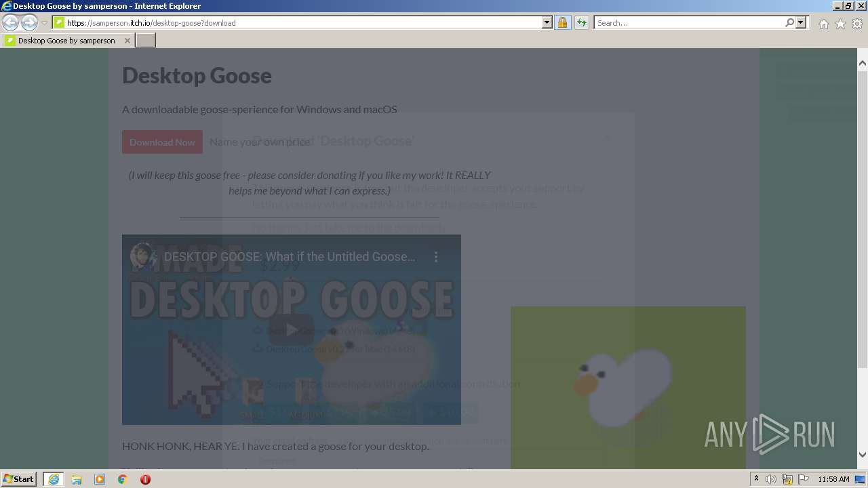Click the search magnifier icon
Viewport: 868px width, 488px height.
point(789,22)
